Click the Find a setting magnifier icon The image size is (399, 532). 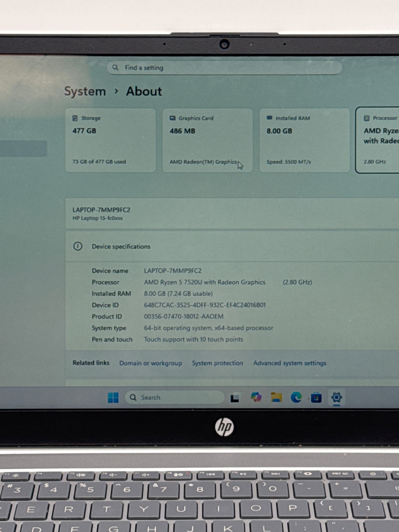coord(115,68)
